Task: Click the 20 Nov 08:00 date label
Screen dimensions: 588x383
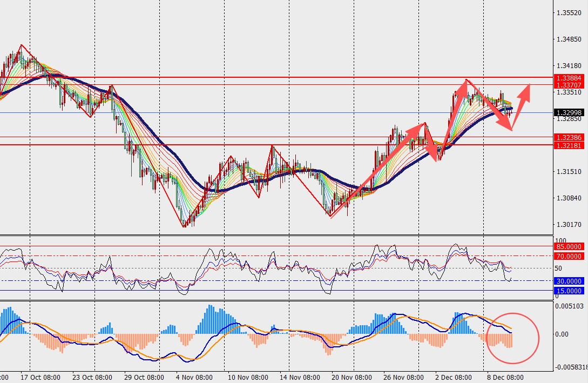Action: [352, 377]
